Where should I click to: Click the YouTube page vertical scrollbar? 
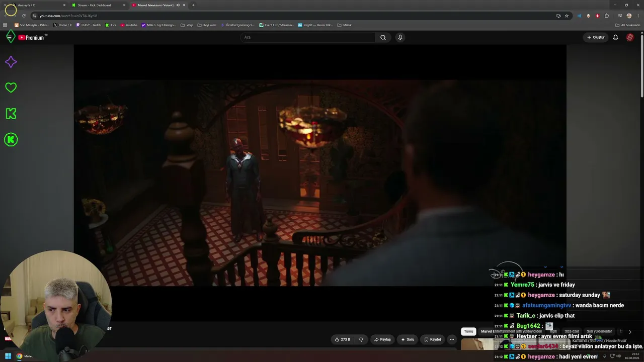coord(642,65)
